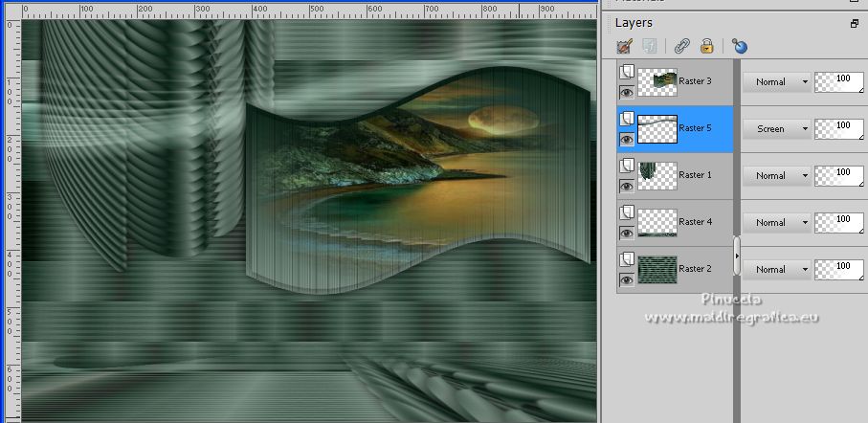The image size is (868, 423).
Task: Open blend mode dropdown for Raster 4
Action: pos(776,223)
